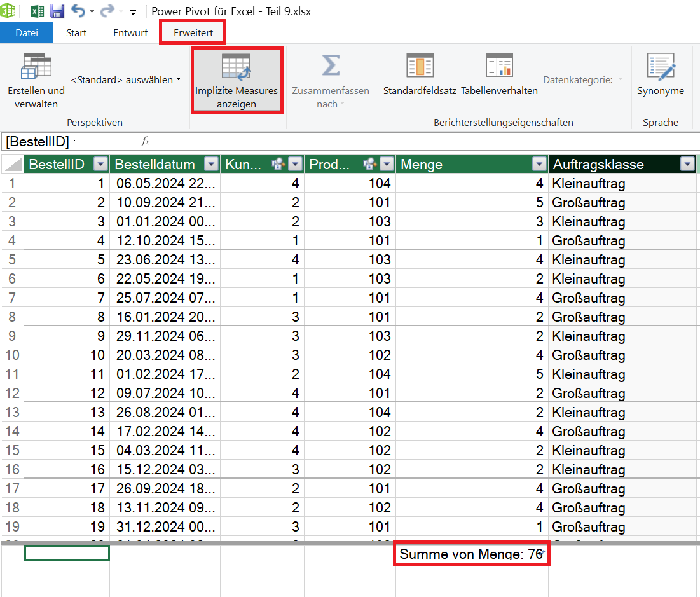Open the undo history dropdown arrow

(x=92, y=11)
